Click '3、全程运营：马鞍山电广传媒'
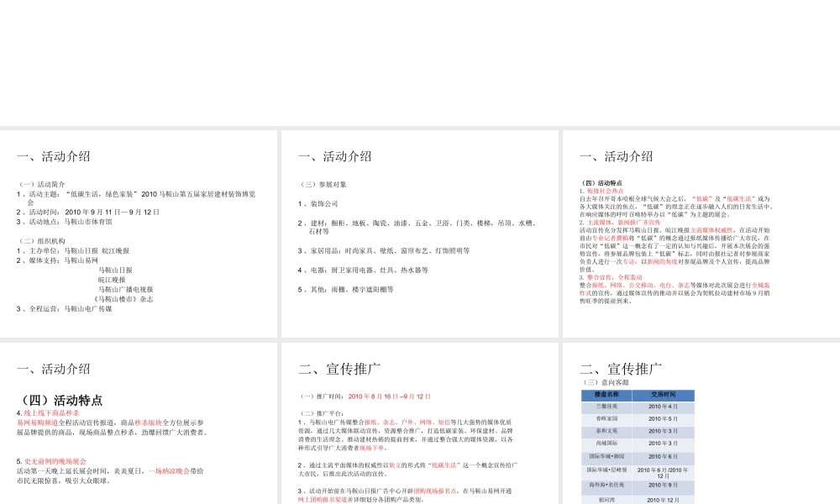 coord(65,308)
